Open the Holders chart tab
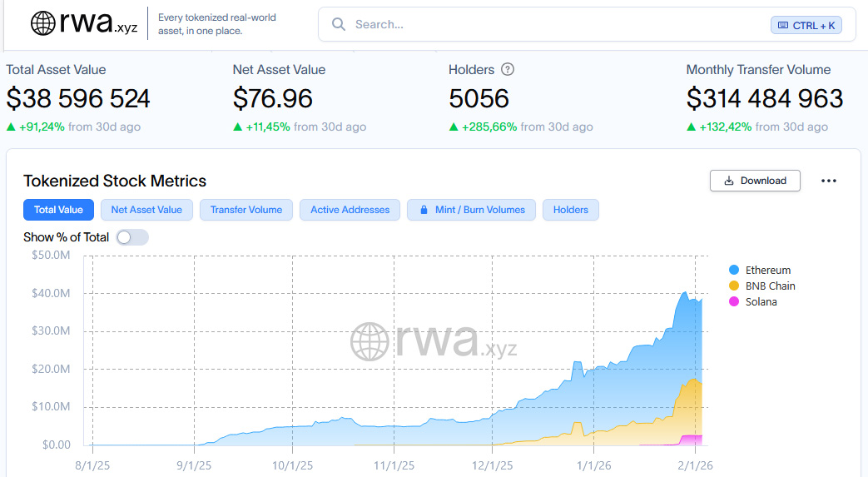Image resolution: width=868 pixels, height=477 pixels. (x=570, y=210)
